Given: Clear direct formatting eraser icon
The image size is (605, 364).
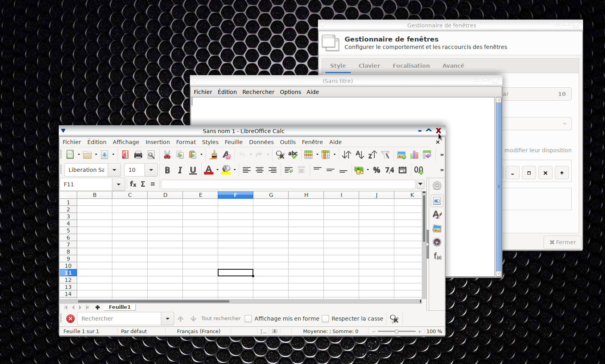Looking at the screenshot, I should pos(226,155).
